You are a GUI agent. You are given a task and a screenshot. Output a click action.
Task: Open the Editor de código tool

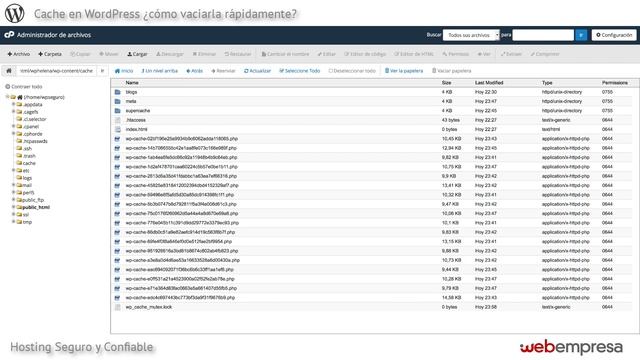click(x=365, y=54)
